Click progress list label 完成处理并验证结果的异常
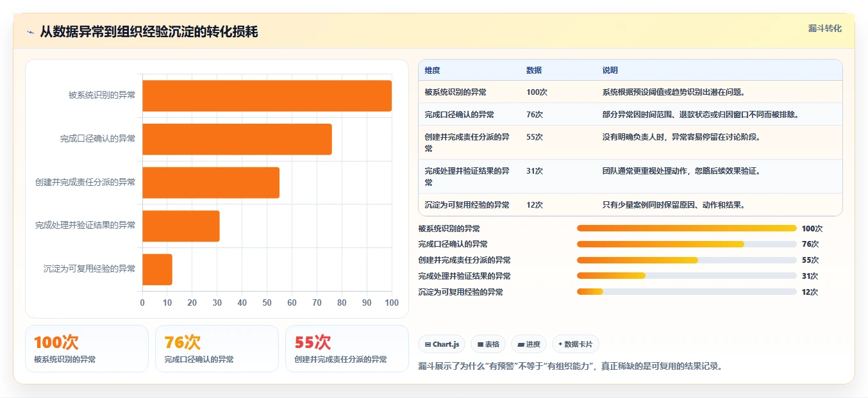Image resolution: width=868 pixels, height=398 pixels. point(465,276)
